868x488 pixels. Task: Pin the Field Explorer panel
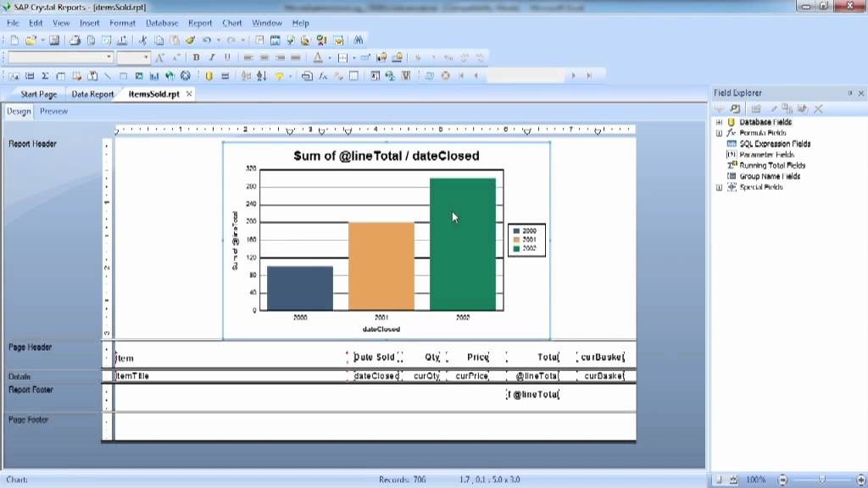click(x=849, y=93)
